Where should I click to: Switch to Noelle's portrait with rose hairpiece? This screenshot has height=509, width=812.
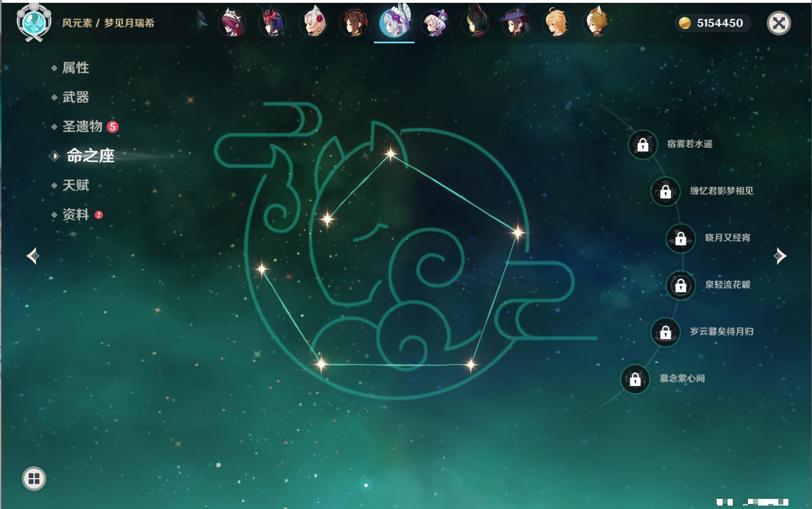click(x=314, y=23)
